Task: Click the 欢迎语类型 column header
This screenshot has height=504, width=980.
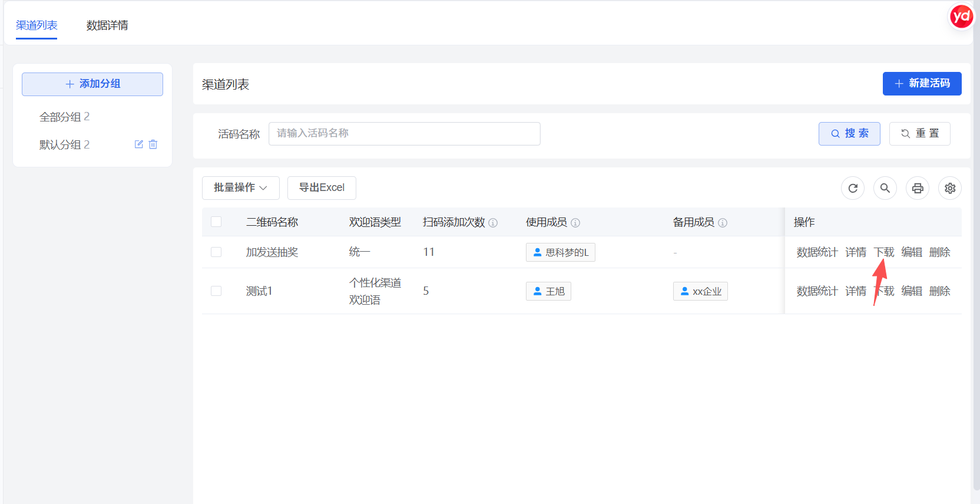Action: click(x=375, y=222)
